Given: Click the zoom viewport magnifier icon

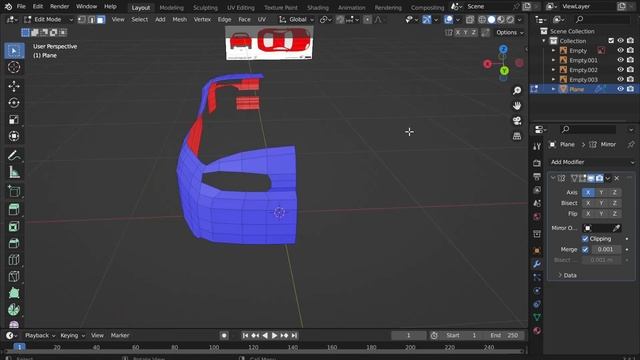Looking at the screenshot, I should 517,91.
